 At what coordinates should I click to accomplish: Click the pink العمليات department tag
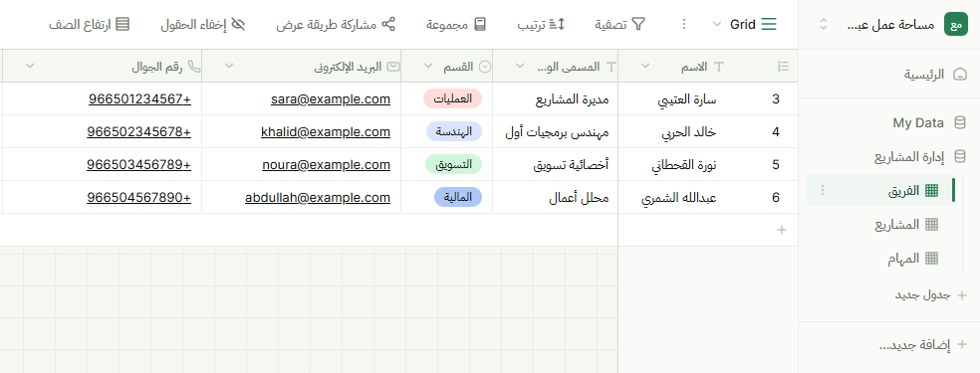coord(452,98)
